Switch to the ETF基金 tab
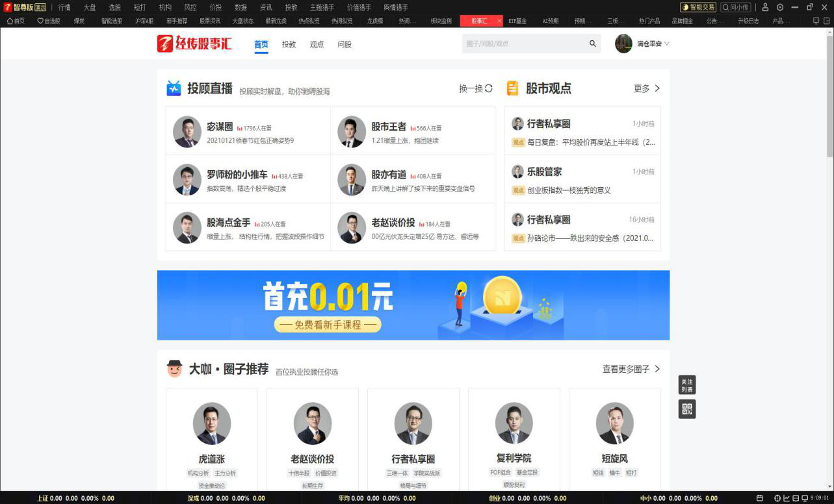 (517, 21)
